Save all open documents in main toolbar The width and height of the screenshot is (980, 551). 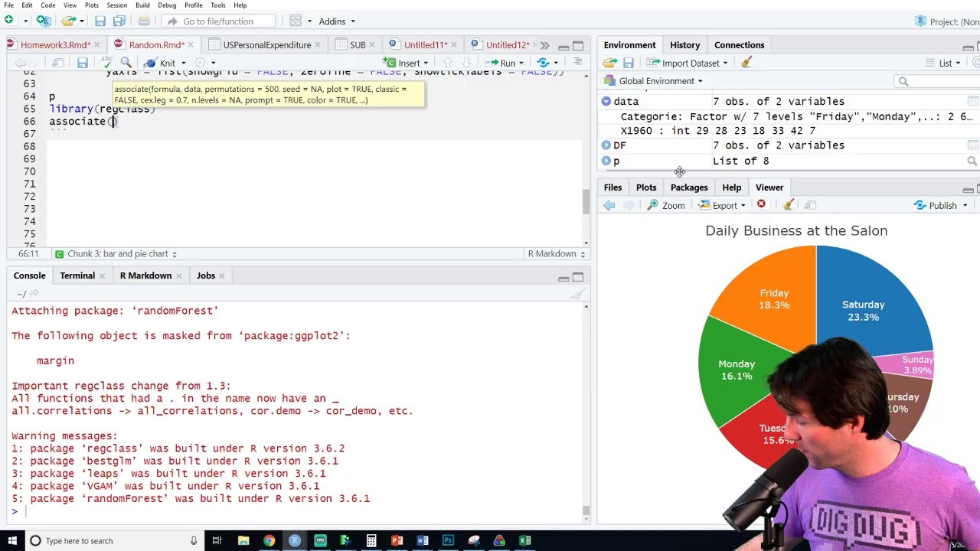tap(119, 21)
